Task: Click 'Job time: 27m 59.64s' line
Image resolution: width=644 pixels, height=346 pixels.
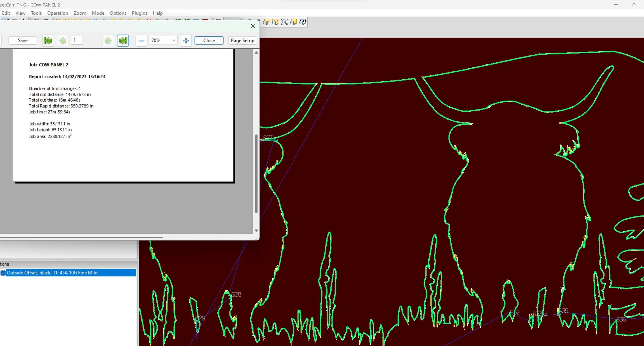Action: pyautogui.click(x=49, y=112)
